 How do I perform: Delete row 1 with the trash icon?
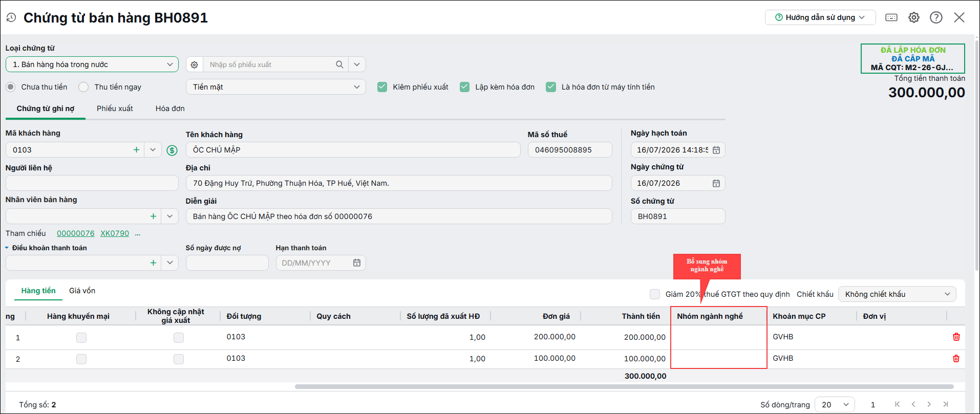pos(956,337)
